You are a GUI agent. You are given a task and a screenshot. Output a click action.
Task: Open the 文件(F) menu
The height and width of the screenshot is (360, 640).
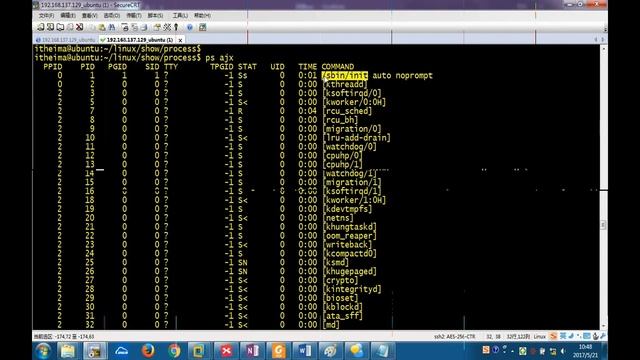pos(46,16)
